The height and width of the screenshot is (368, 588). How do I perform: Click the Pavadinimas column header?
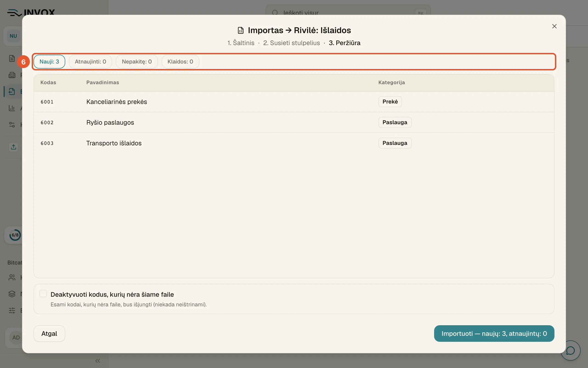(103, 83)
